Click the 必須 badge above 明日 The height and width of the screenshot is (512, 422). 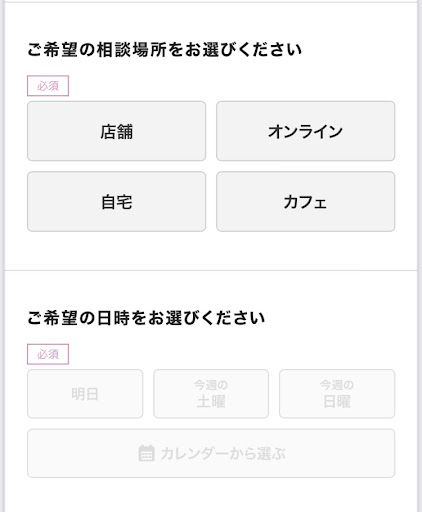click(x=48, y=354)
